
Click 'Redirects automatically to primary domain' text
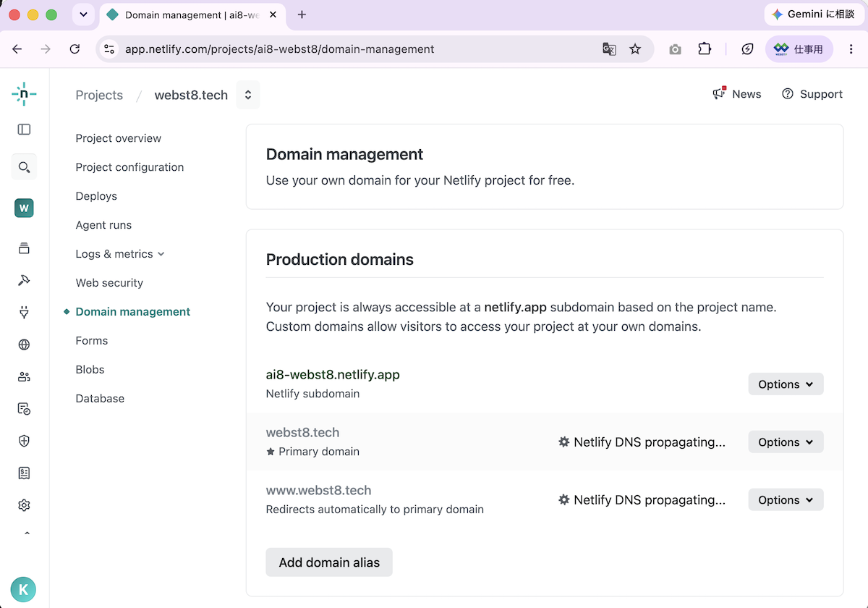(x=375, y=510)
